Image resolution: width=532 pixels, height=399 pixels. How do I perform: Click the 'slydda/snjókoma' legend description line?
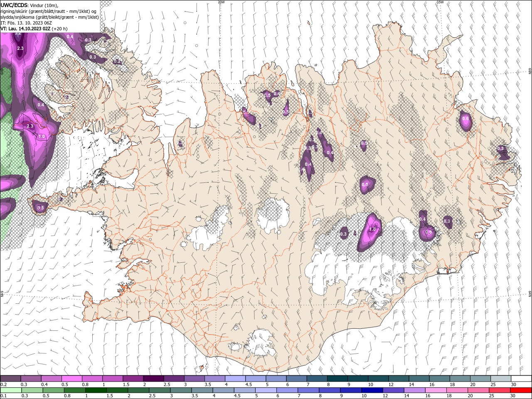(49, 17)
